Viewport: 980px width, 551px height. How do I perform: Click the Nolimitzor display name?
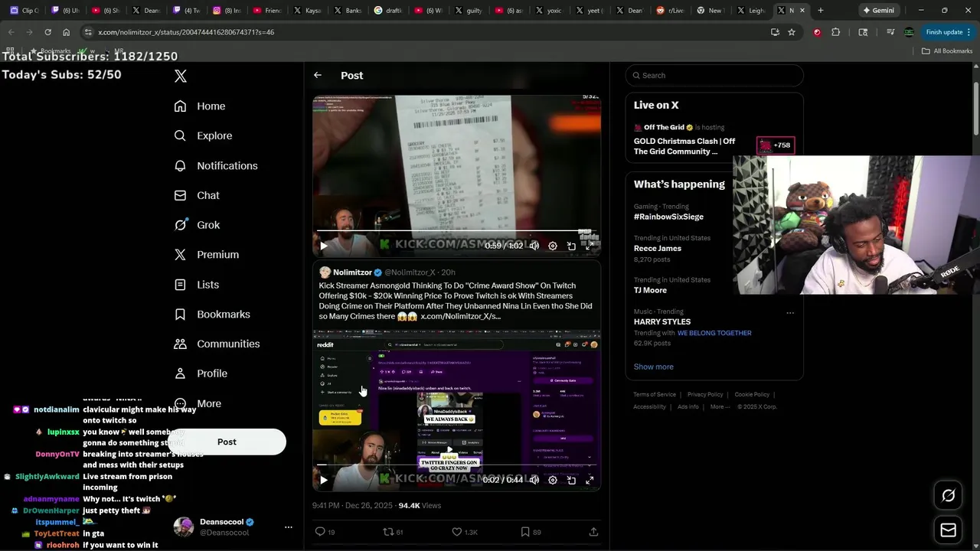tap(352, 272)
